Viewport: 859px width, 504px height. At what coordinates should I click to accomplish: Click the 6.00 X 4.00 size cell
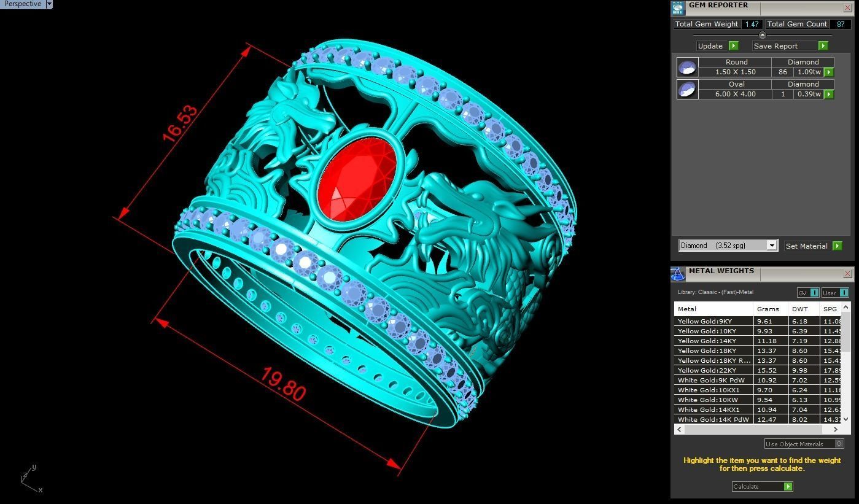(x=735, y=94)
